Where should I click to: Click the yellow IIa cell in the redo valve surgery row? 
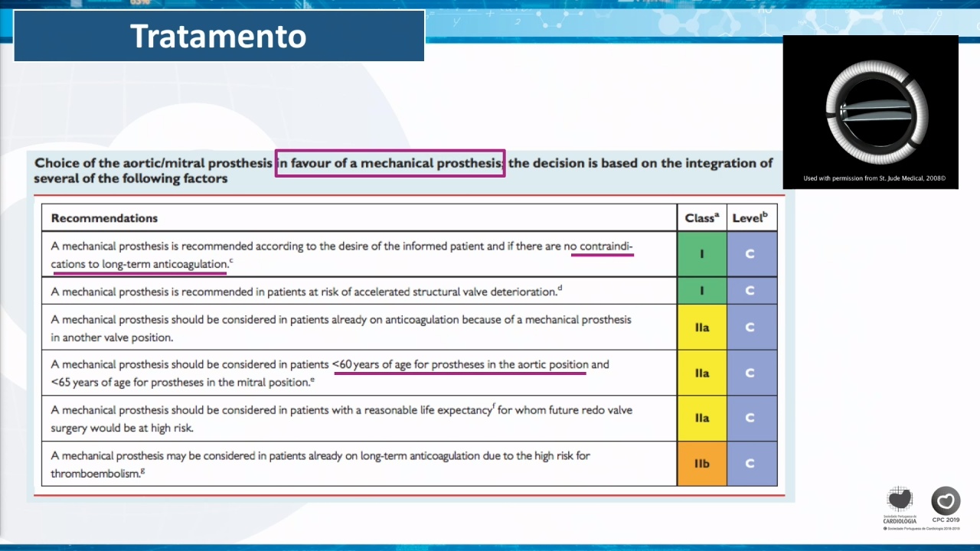tap(702, 418)
